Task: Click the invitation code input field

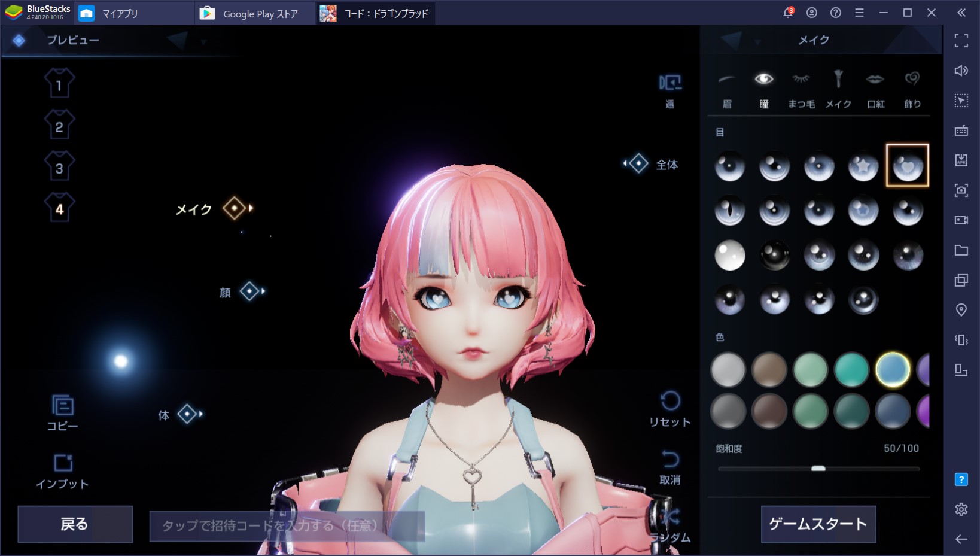Action: coord(287,526)
